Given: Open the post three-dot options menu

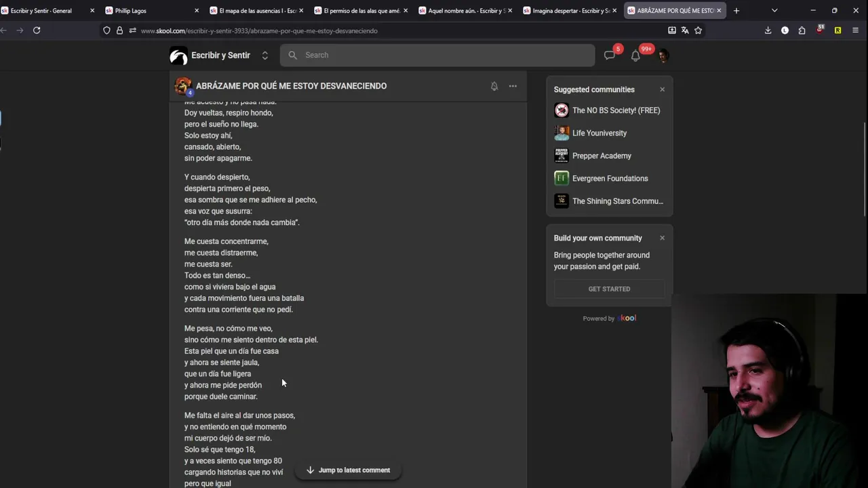Looking at the screenshot, I should coord(513,86).
